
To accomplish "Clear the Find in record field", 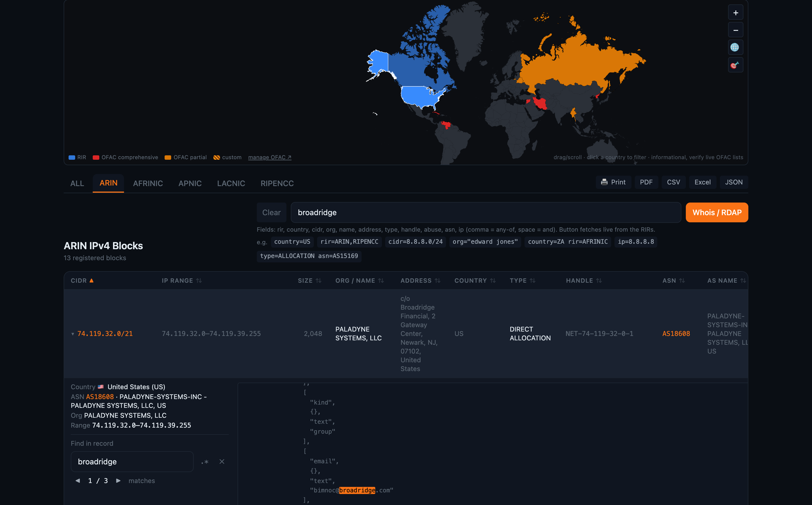I will (222, 462).
